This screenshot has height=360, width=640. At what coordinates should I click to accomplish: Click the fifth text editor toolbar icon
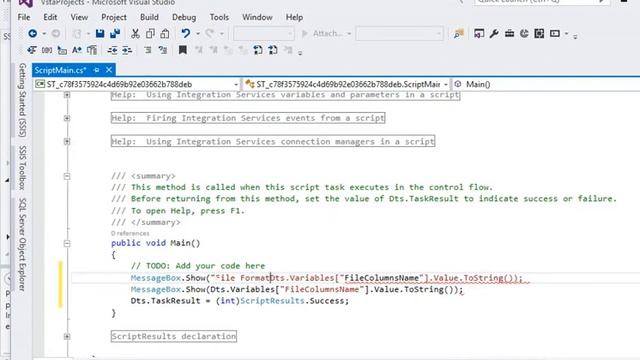click(92, 50)
